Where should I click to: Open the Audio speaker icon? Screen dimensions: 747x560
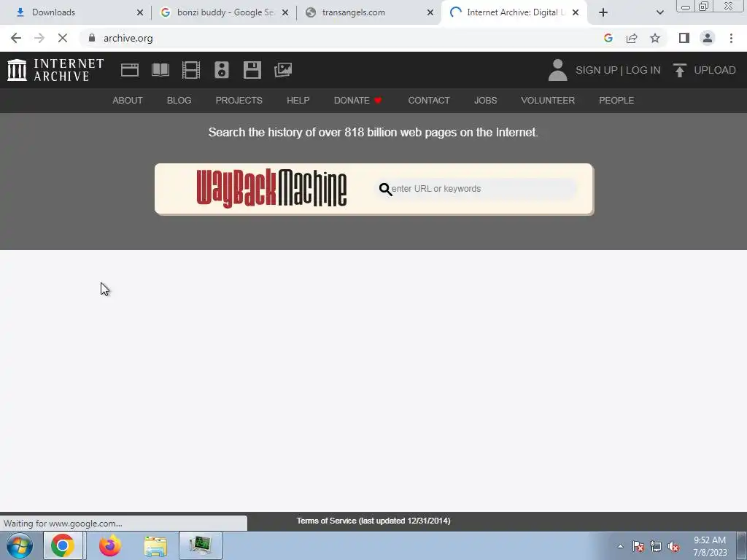[222, 70]
